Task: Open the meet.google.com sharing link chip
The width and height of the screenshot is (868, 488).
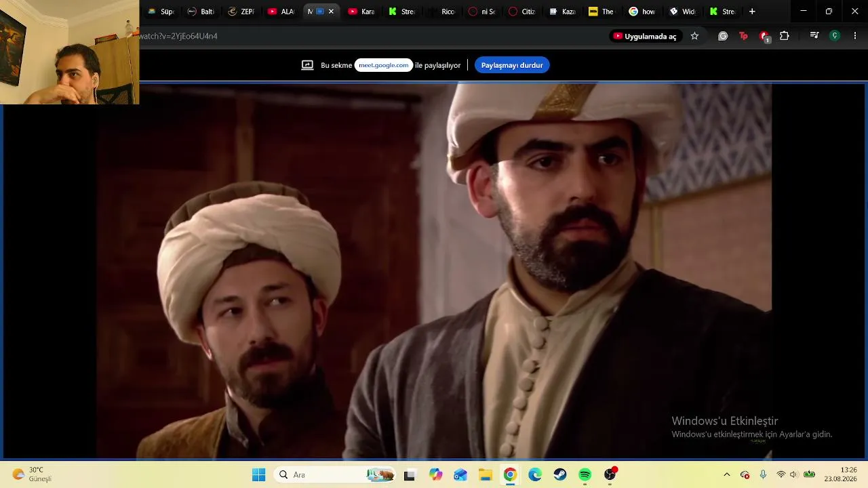Action: tap(384, 65)
